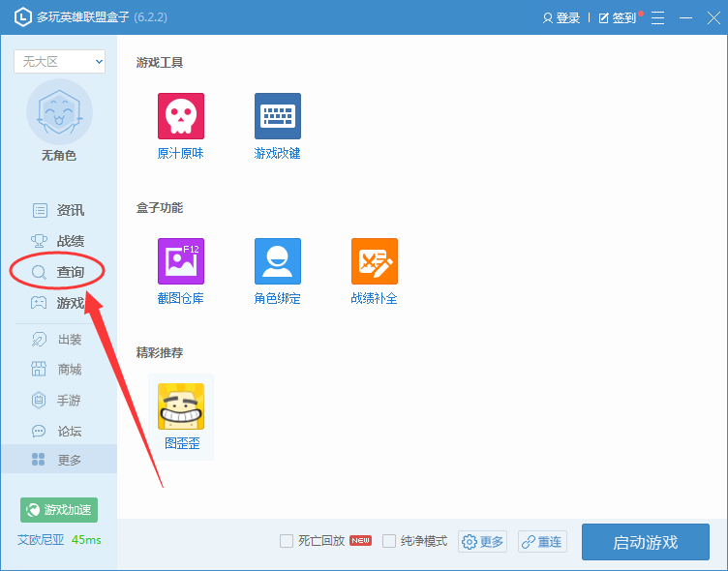Open the 论坛 forum section
This screenshot has width=728, height=571.
coord(58,432)
